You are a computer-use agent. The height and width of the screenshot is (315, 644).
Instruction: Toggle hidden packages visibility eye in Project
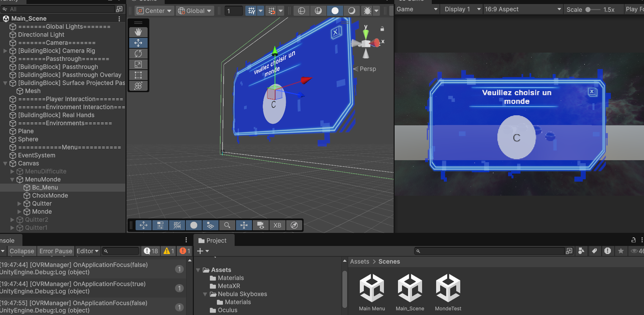[x=637, y=251]
